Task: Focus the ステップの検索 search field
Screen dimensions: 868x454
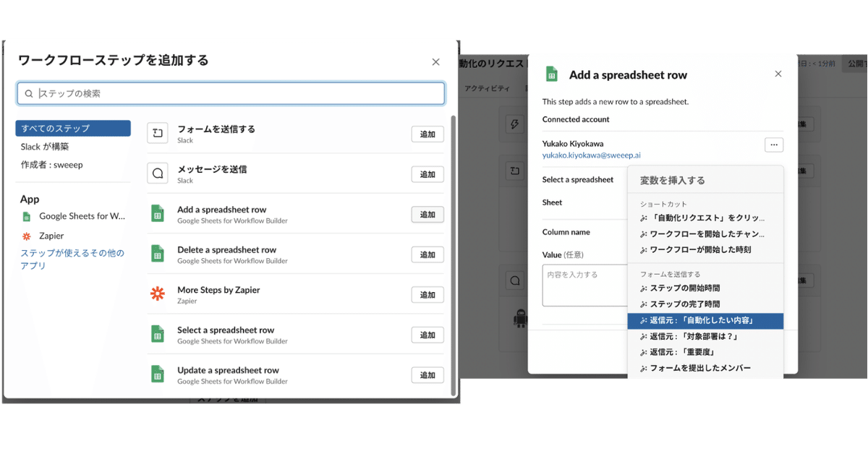Action: [231, 93]
